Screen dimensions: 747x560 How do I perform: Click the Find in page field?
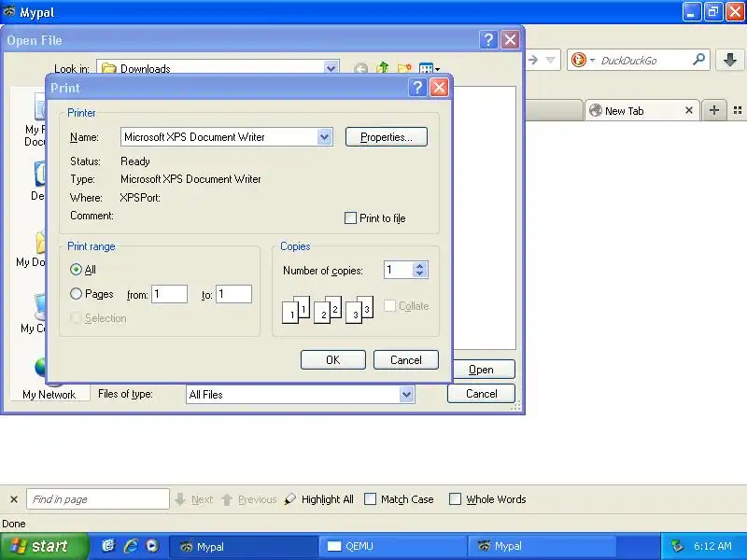click(98, 499)
